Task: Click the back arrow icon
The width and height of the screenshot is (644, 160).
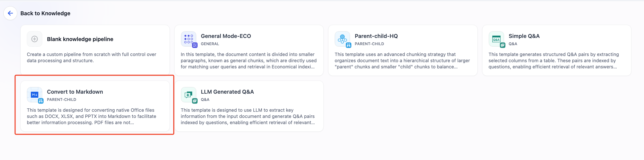Action: click(10, 13)
